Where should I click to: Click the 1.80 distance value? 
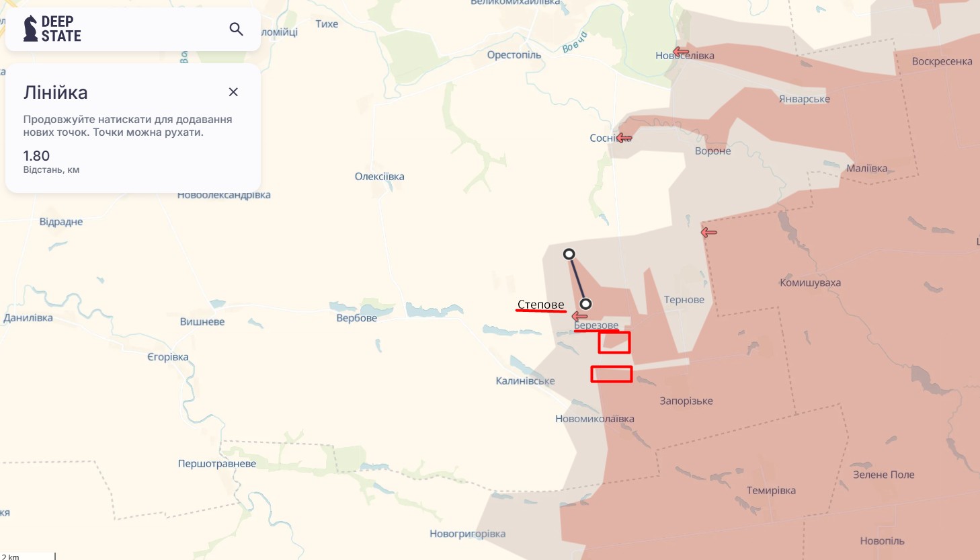(x=36, y=156)
